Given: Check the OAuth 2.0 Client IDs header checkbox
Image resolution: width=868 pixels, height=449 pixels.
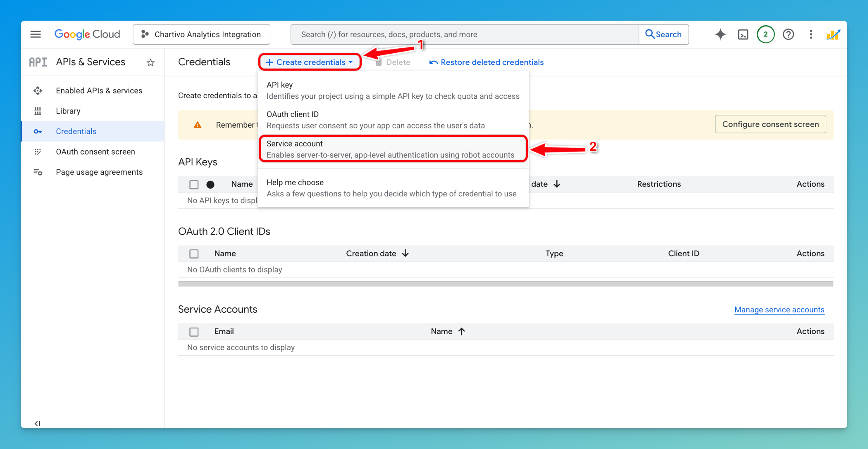Looking at the screenshot, I should [x=194, y=253].
